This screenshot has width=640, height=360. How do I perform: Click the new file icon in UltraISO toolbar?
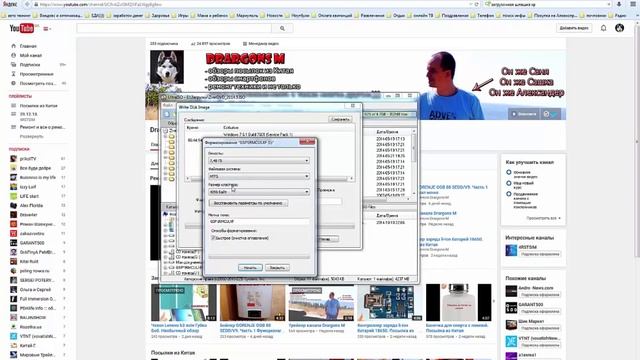167,114
